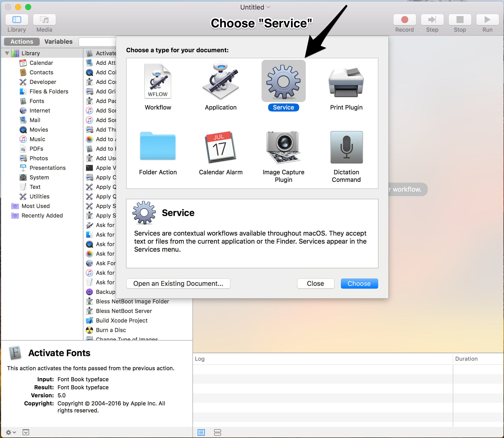Open the Untitled title dropdown chevron
This screenshot has width=504, height=438.
pos(269,7)
